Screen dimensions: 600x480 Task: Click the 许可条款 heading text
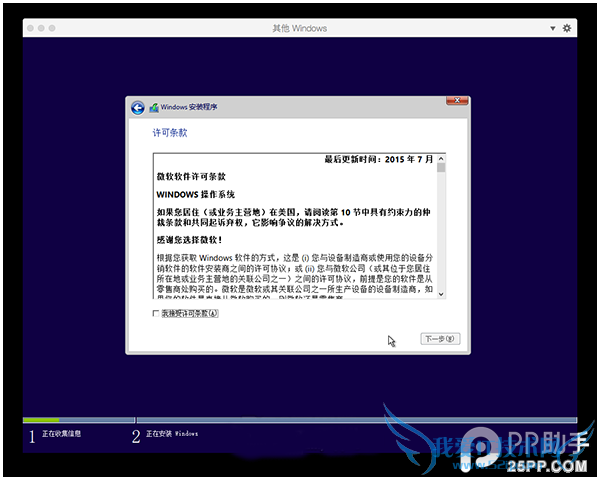(x=170, y=133)
